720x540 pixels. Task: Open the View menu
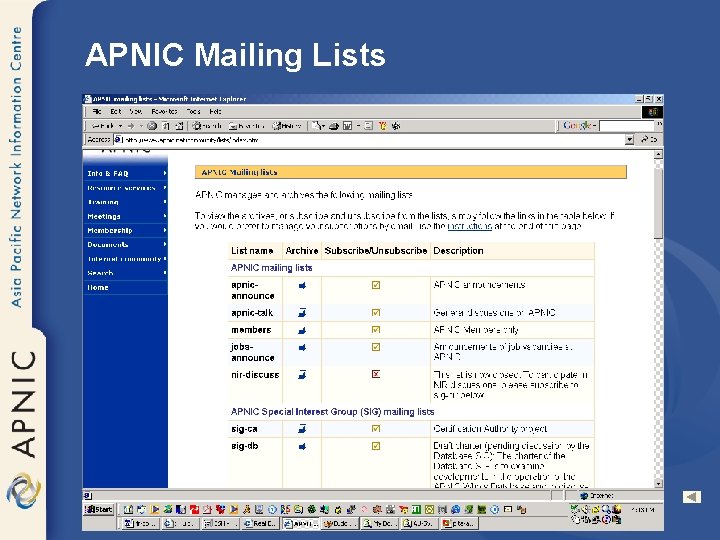(135, 111)
